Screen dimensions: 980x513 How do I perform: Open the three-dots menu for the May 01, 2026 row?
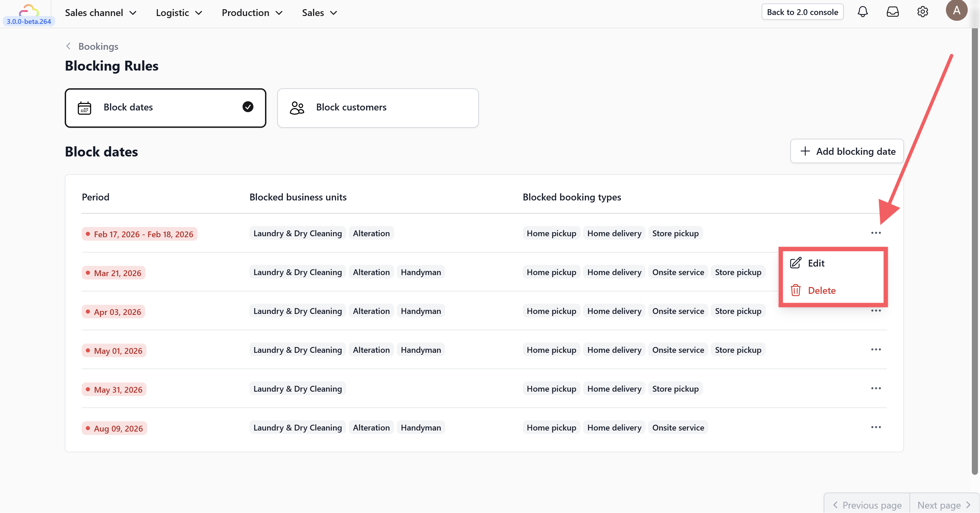click(x=876, y=349)
